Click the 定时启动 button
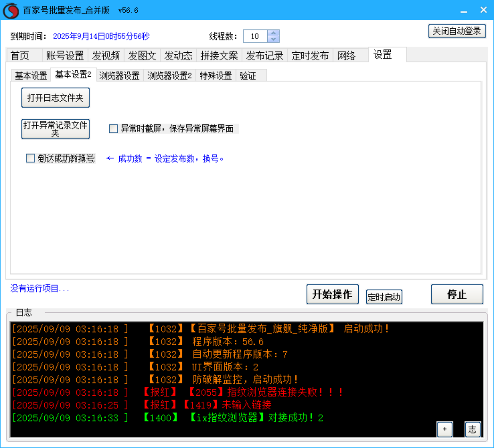494x448 pixels. coord(384,297)
